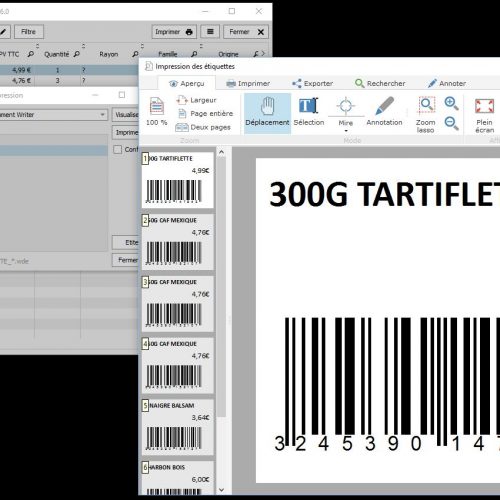Open the Aperçu tab
The height and width of the screenshot is (500, 500).
187,83
